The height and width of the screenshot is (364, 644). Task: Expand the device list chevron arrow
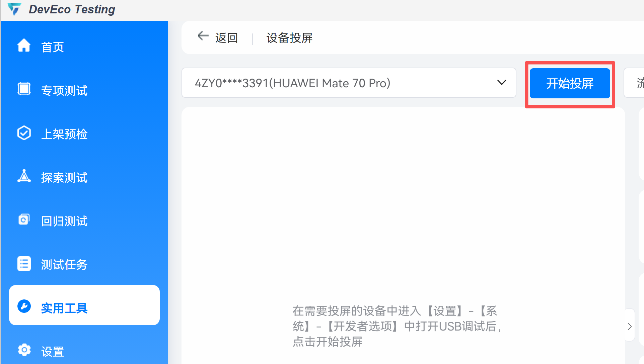pyautogui.click(x=501, y=83)
